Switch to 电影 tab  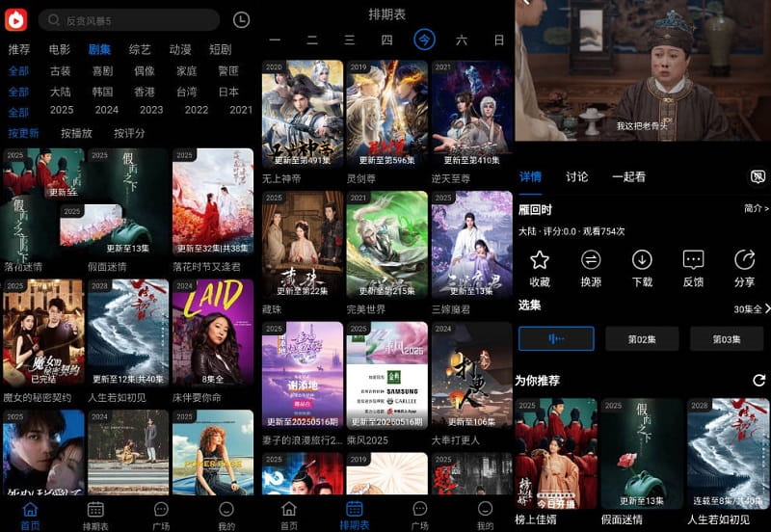[60, 49]
